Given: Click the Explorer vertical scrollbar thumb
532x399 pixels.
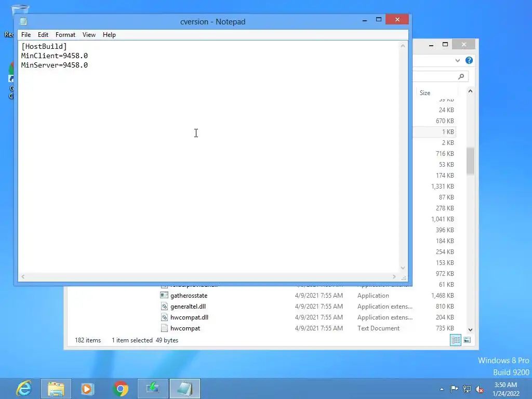Looking at the screenshot, I should click(470, 161).
